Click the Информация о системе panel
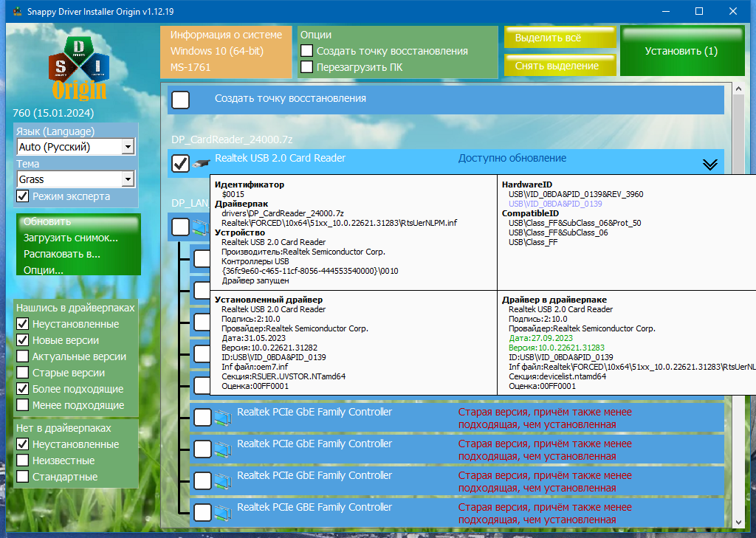756x538 pixels. [x=226, y=52]
